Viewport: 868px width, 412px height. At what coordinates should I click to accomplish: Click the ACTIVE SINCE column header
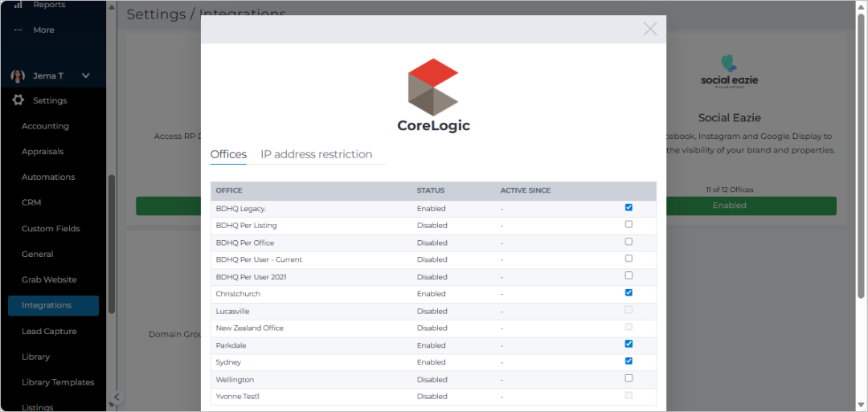coord(526,191)
